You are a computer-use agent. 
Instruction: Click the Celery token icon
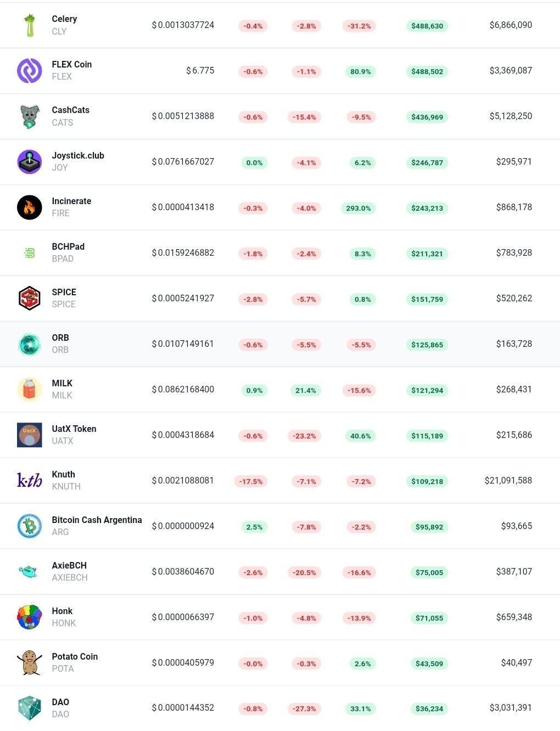(x=30, y=25)
